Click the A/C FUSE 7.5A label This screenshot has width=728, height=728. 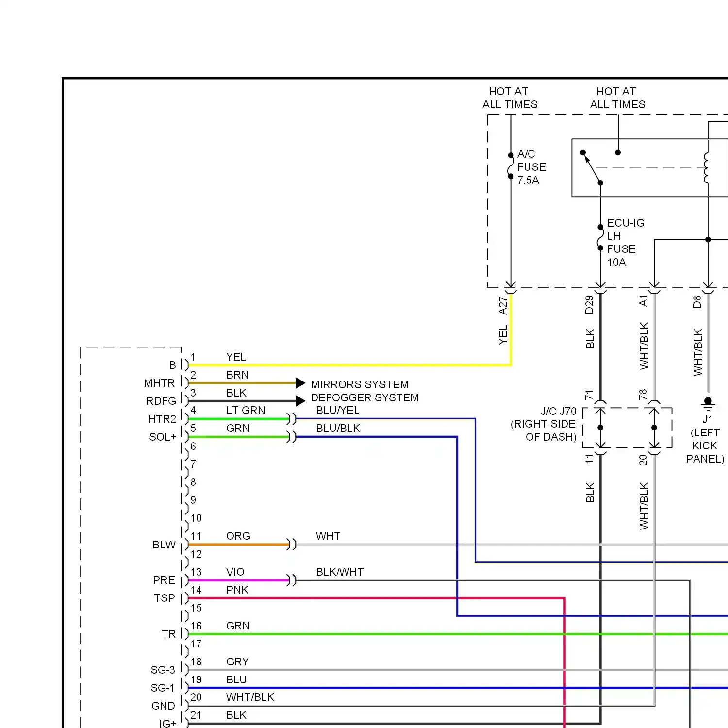[531, 167]
